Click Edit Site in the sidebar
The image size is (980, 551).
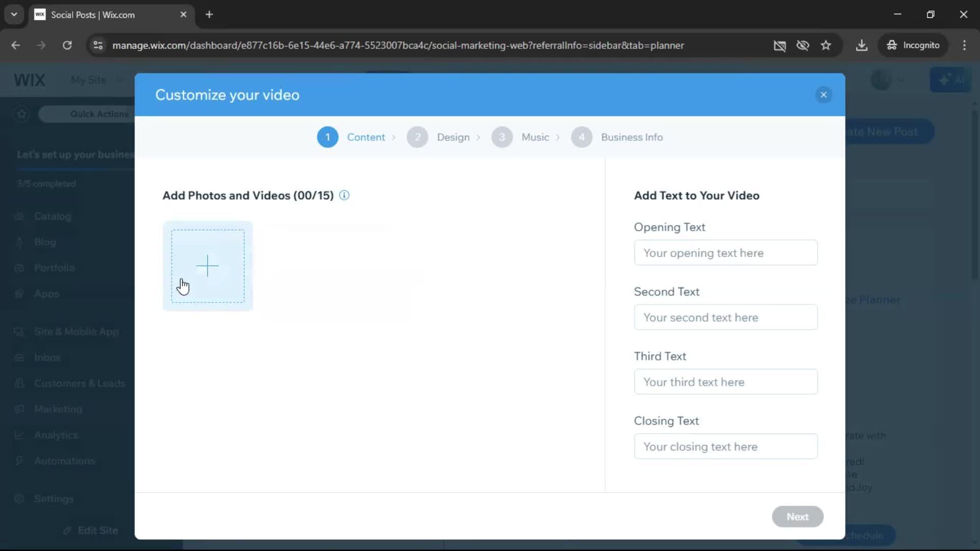pyautogui.click(x=91, y=531)
